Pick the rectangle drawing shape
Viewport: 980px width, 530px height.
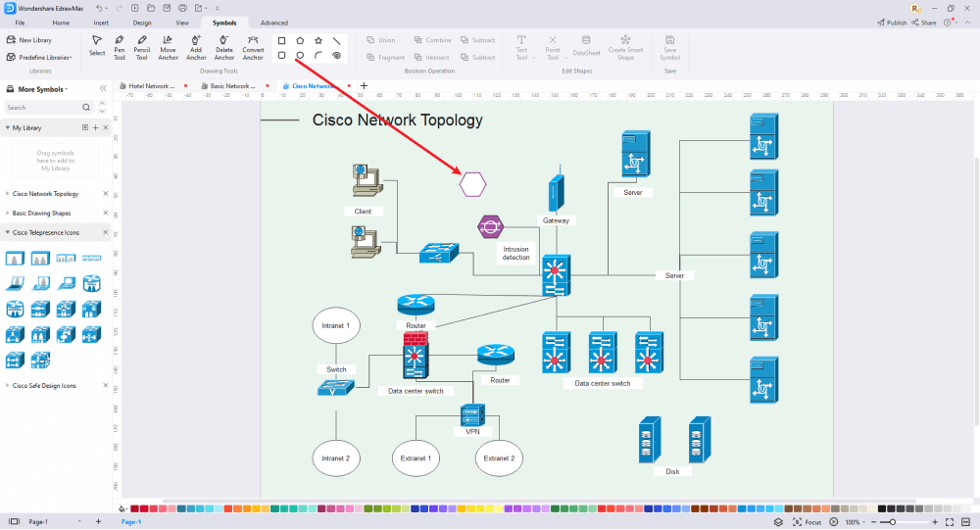click(x=281, y=40)
